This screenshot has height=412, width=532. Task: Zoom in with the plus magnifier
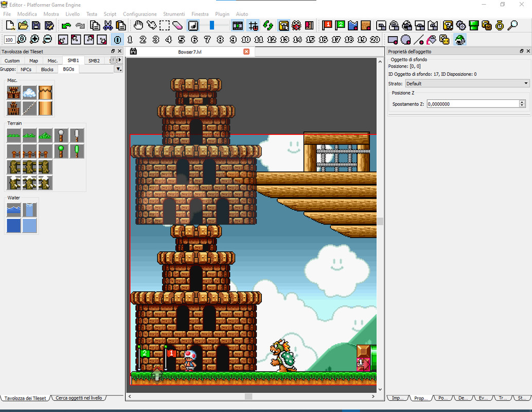click(x=34, y=40)
